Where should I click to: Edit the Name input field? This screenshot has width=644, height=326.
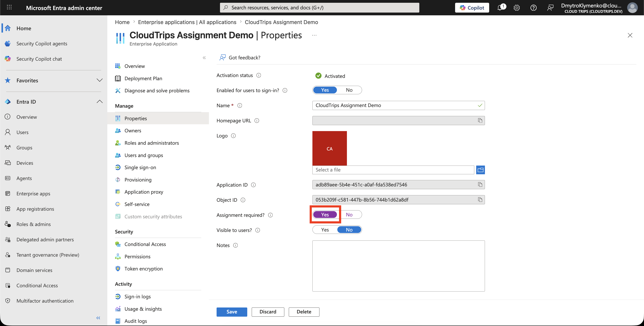[398, 105]
